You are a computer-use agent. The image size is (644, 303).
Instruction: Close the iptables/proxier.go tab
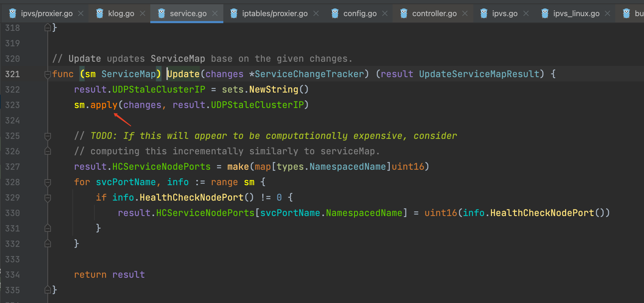316,13
